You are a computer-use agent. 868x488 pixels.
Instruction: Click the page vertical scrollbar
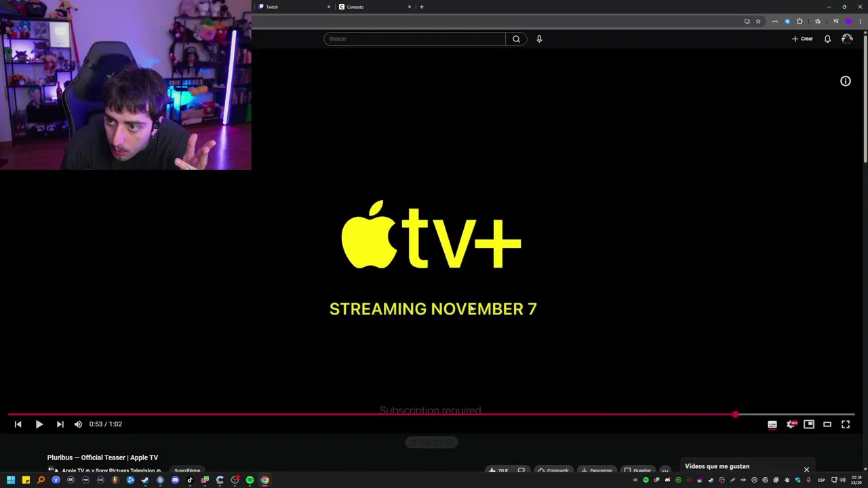865,98
